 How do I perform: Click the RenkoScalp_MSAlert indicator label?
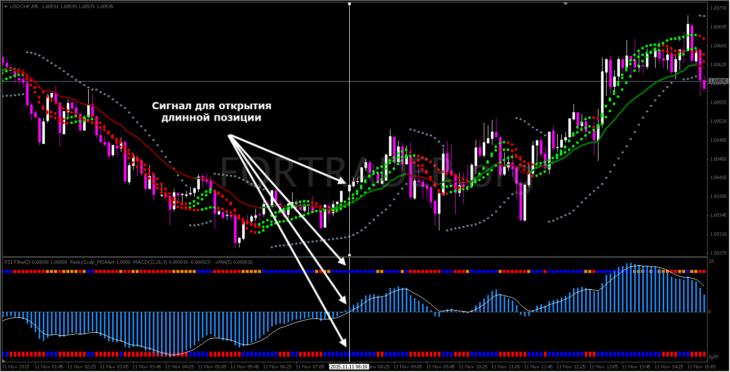tap(93, 262)
